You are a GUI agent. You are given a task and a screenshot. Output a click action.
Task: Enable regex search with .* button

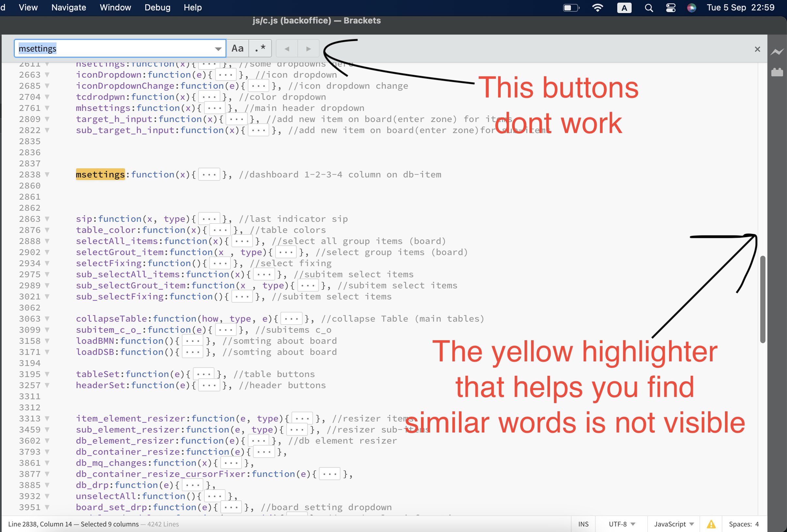[x=260, y=48]
